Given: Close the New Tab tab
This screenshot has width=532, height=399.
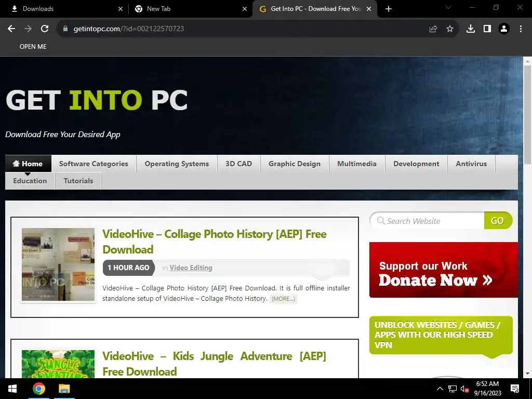Looking at the screenshot, I should [245, 9].
